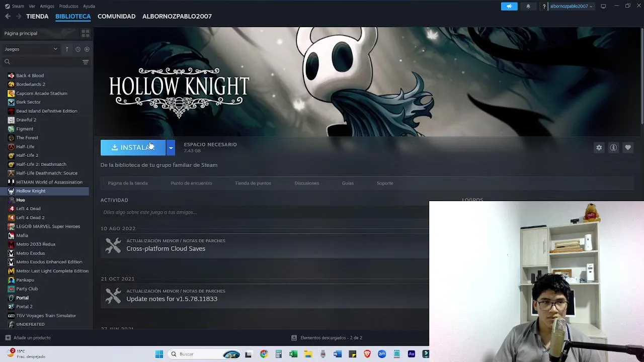Open the COMUNIDAD tab
The image size is (644, 362).
click(116, 16)
